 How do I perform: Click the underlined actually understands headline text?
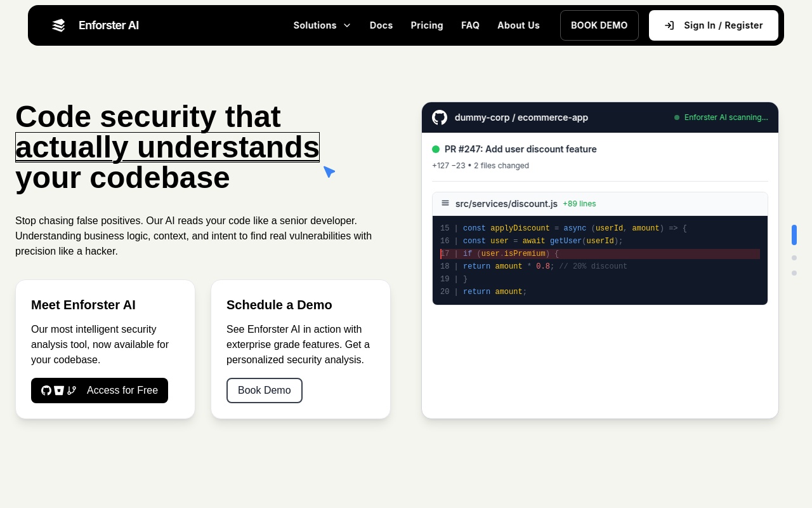(x=167, y=147)
